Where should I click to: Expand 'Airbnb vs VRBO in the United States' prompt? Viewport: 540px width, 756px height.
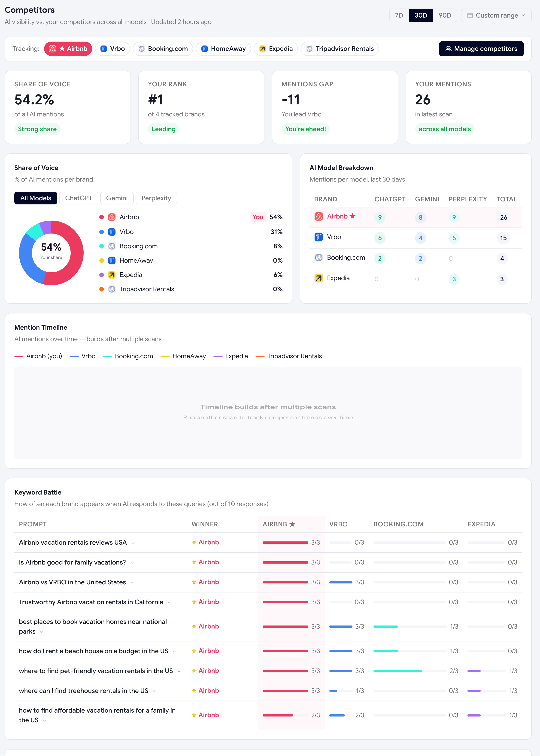(x=132, y=583)
